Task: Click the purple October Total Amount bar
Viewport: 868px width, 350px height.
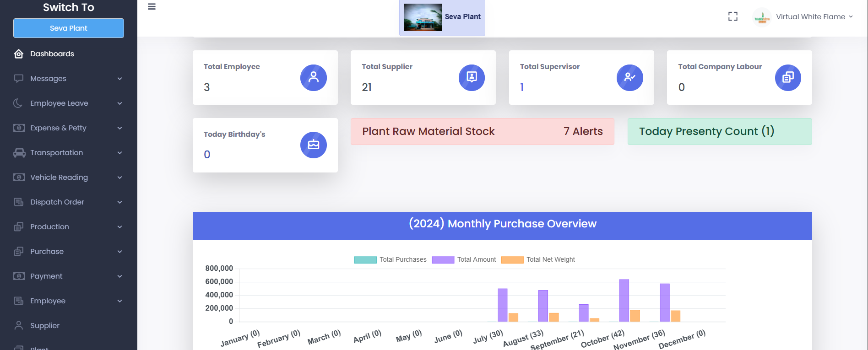Action: click(624, 300)
